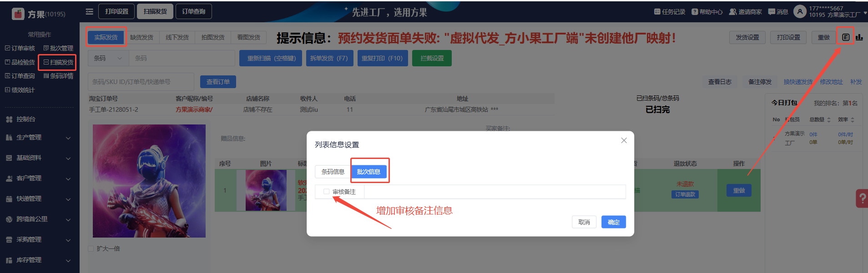Open the 条码 type dropdown

(x=108, y=58)
